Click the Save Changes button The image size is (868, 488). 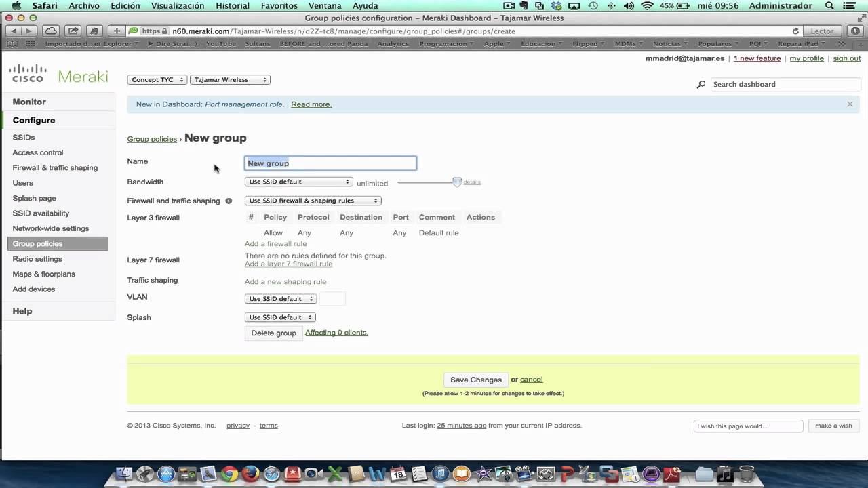[476, 380]
